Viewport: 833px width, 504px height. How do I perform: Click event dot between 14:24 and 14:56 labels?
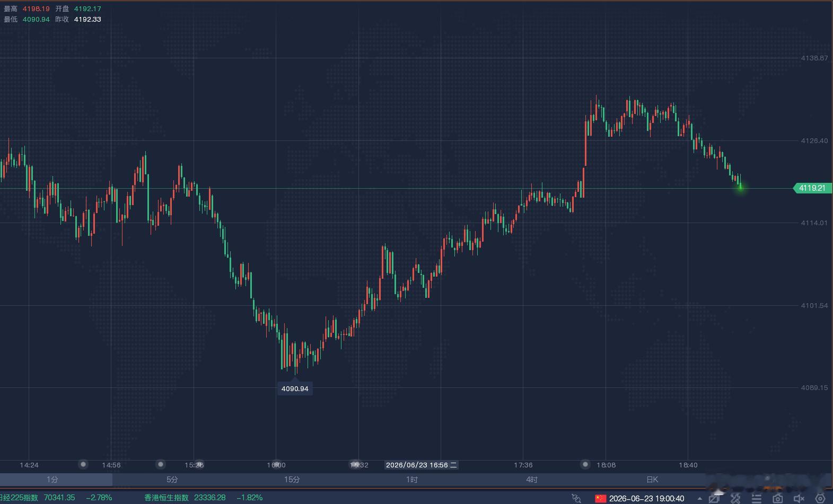tap(83, 464)
